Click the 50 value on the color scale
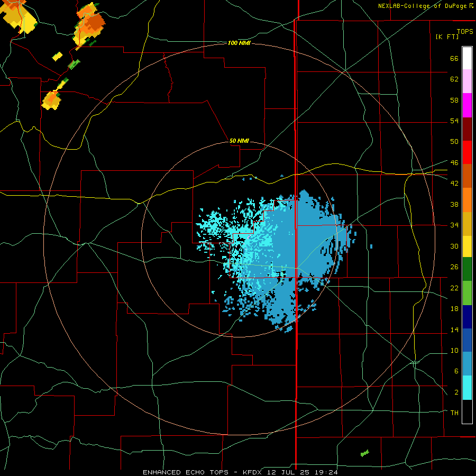Image resolution: width=476 pixels, height=476 pixels. point(454,142)
